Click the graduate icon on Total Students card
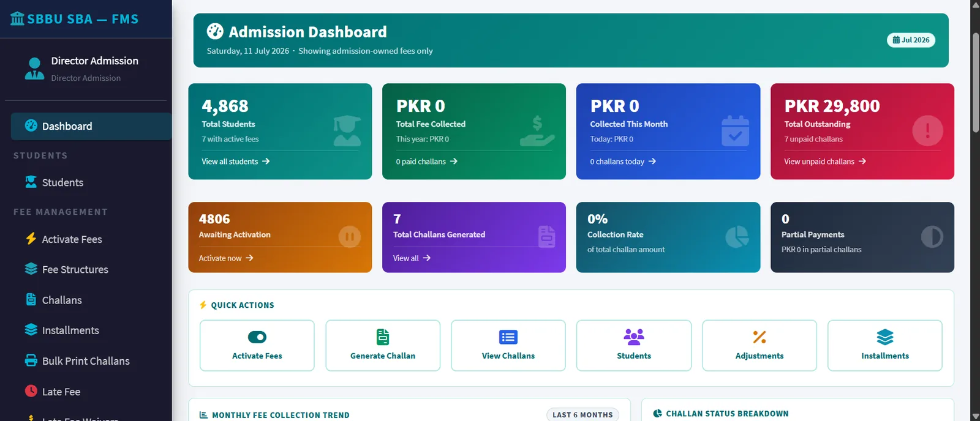 click(x=347, y=131)
